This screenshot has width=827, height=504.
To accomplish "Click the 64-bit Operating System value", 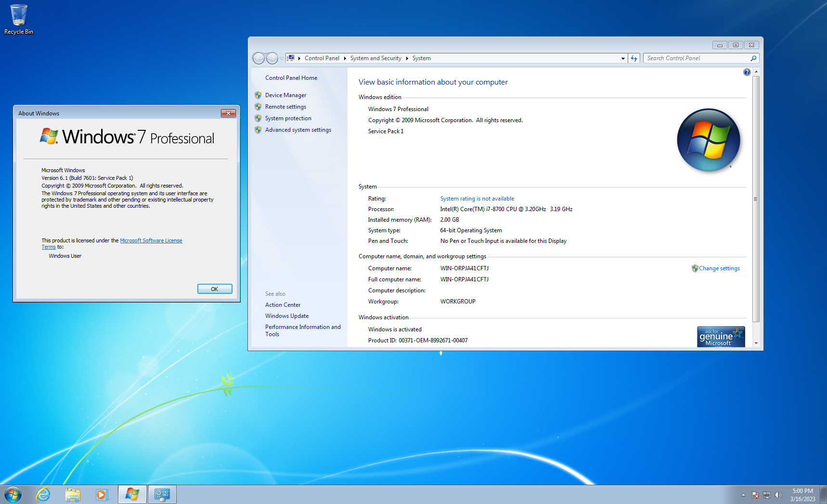I will [x=471, y=230].
